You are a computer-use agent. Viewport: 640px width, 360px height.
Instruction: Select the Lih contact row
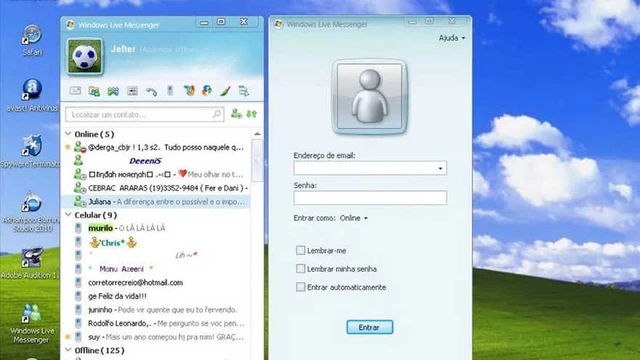(x=157, y=256)
